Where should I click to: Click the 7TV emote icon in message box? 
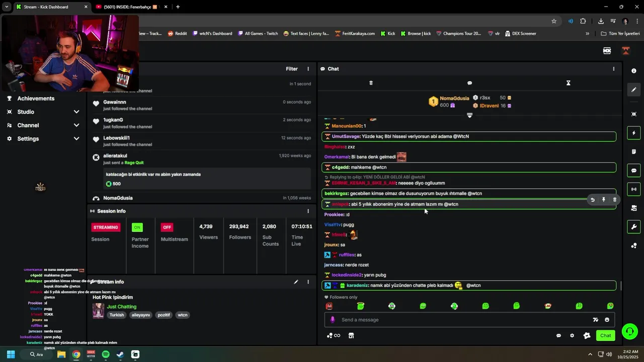click(x=596, y=320)
